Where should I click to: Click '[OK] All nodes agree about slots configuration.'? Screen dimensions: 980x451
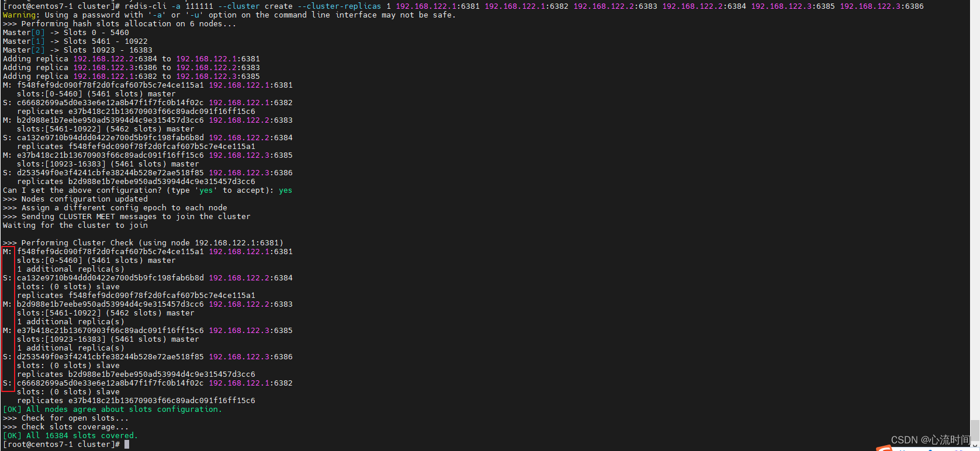coord(113,409)
